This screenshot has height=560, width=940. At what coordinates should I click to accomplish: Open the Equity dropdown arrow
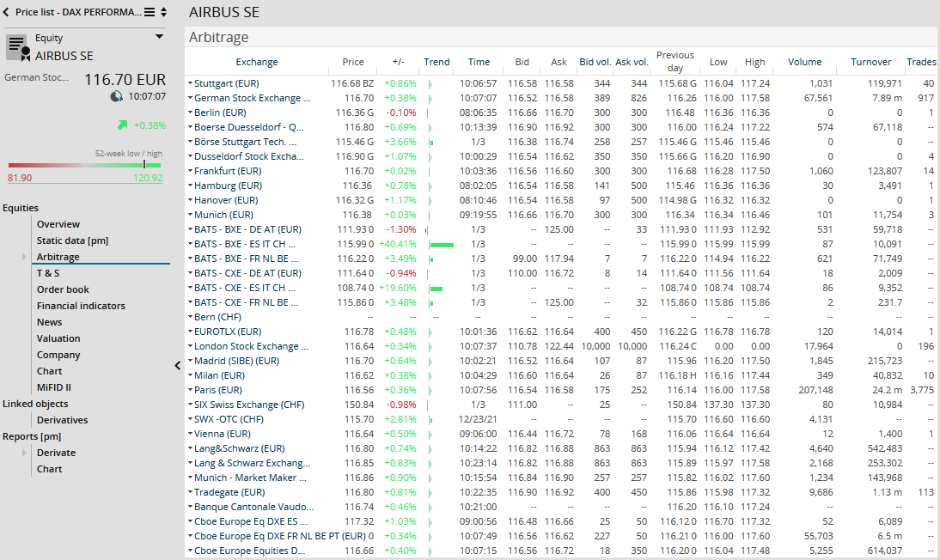click(x=159, y=37)
